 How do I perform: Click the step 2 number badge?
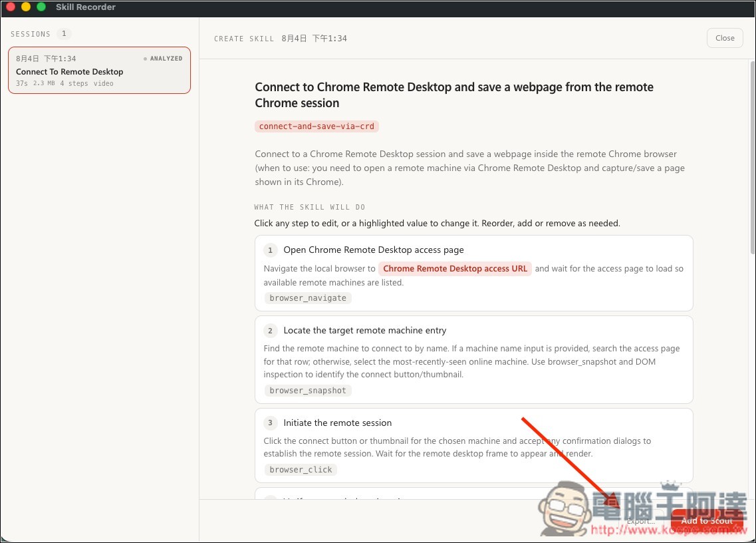coord(270,331)
